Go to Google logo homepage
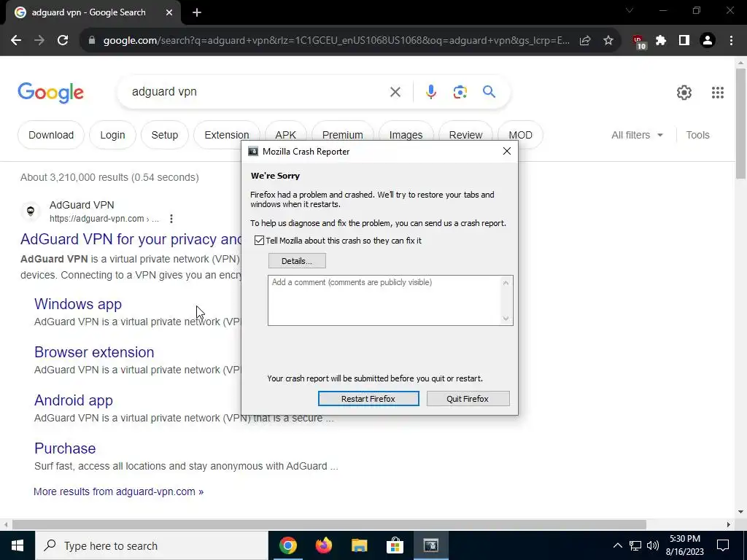Image resolution: width=747 pixels, height=560 pixels. tap(50, 93)
